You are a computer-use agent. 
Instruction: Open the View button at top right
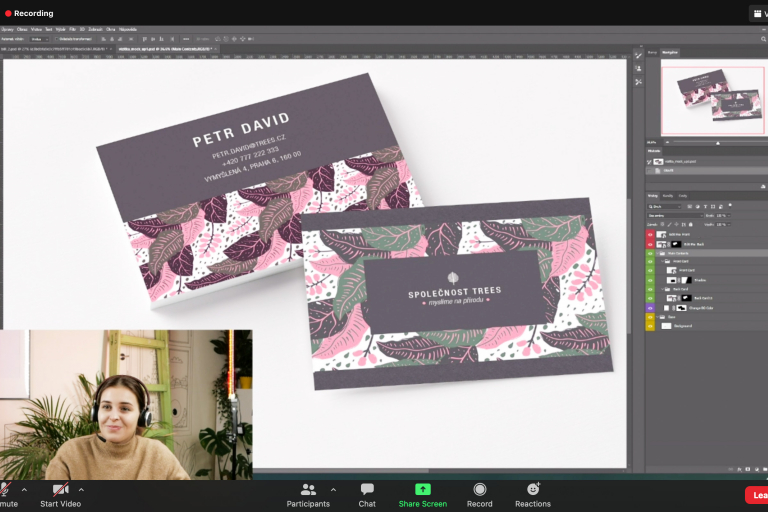(759, 13)
